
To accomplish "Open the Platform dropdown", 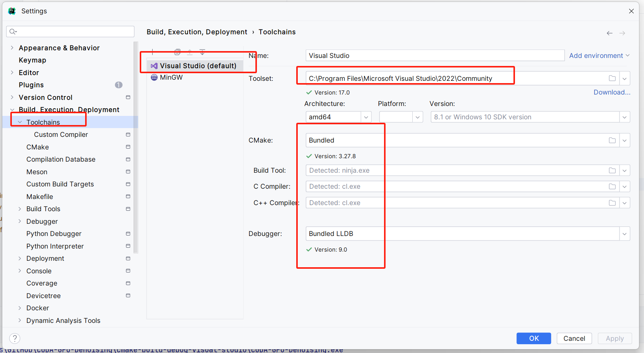I will [x=418, y=117].
